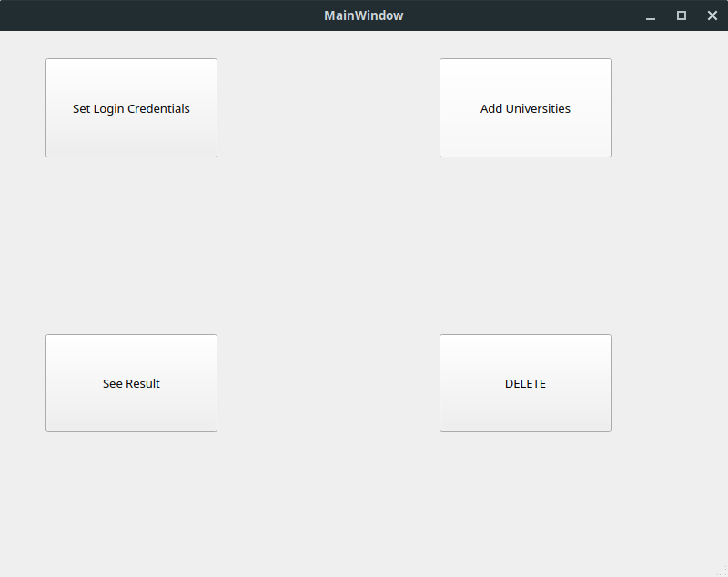Maximize the MainWindow window
The width and height of the screenshot is (728, 577).
pyautogui.click(x=681, y=15)
